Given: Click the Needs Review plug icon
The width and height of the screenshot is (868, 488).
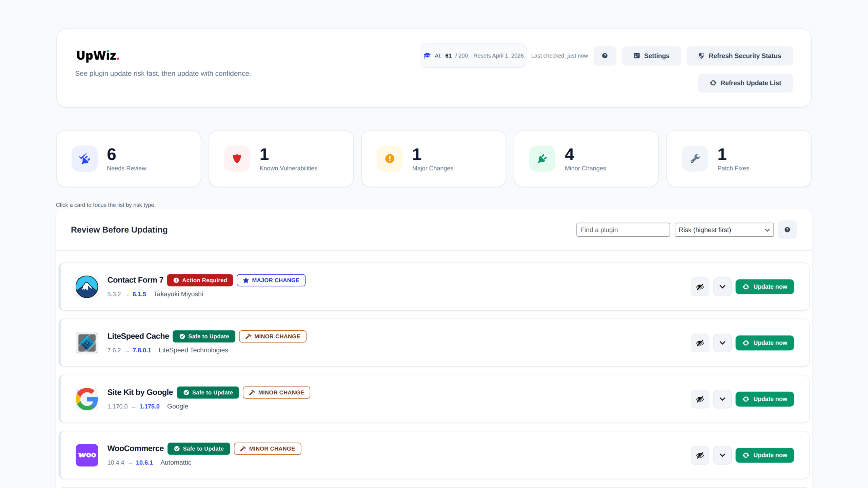Looking at the screenshot, I should 84,158.
